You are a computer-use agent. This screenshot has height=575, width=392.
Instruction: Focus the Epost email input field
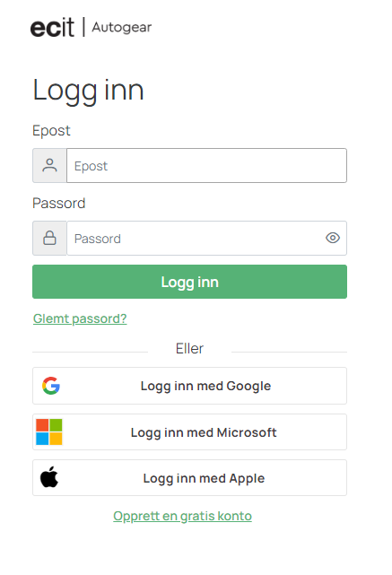206,165
